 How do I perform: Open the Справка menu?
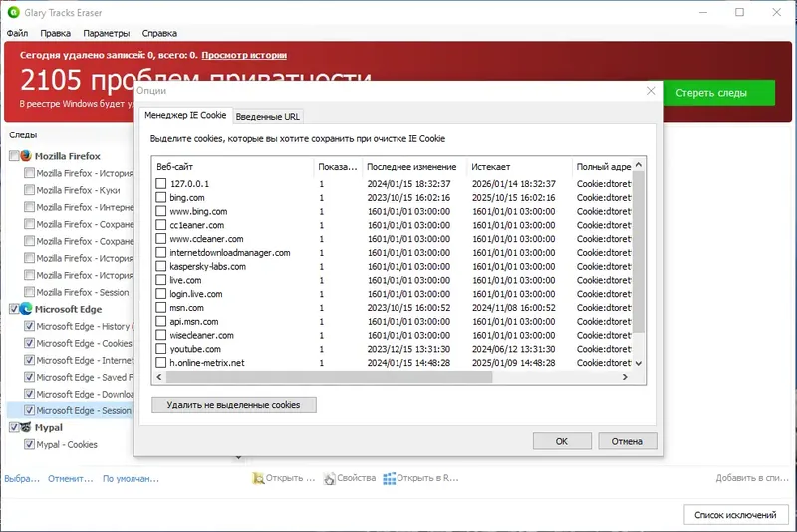(159, 33)
